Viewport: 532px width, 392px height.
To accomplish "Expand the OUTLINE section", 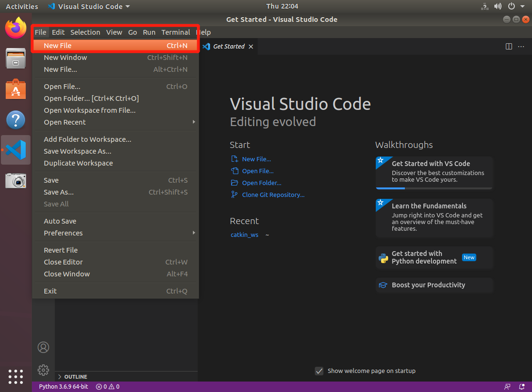I will pyautogui.click(x=126, y=377).
